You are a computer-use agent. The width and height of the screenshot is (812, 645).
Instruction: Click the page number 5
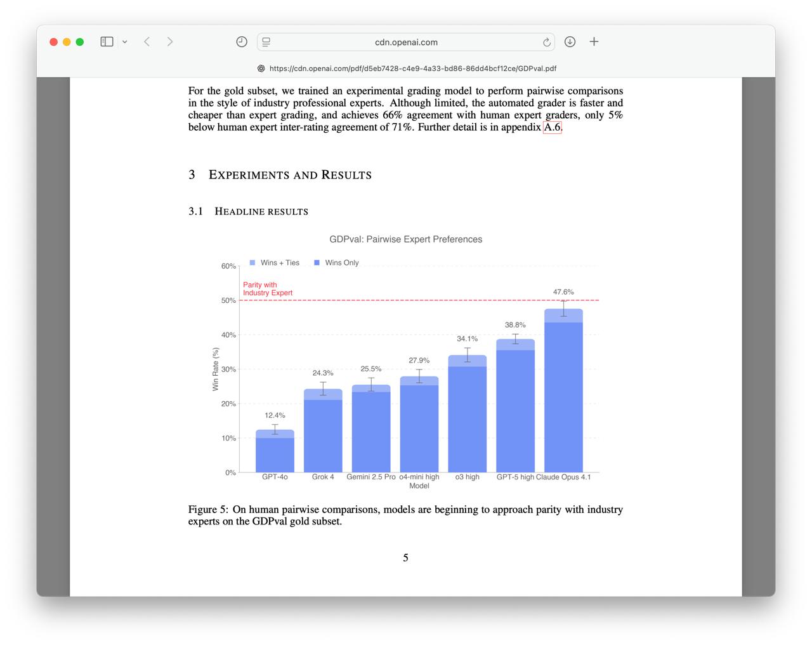click(405, 558)
